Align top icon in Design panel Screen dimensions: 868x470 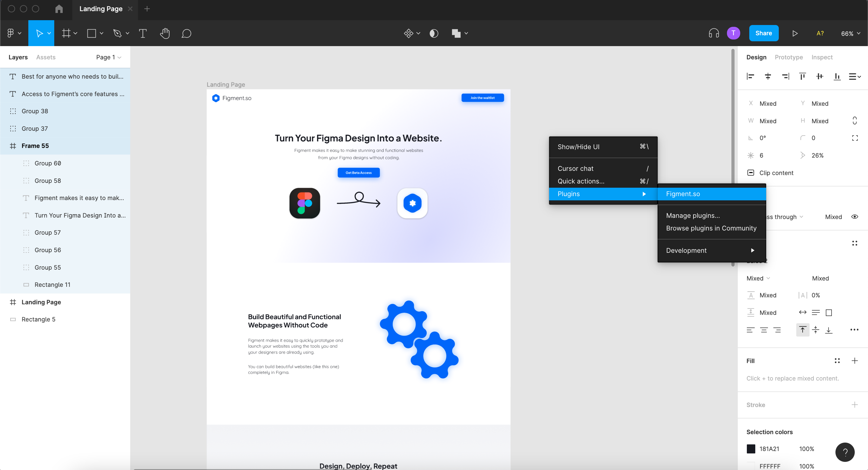coord(803,77)
